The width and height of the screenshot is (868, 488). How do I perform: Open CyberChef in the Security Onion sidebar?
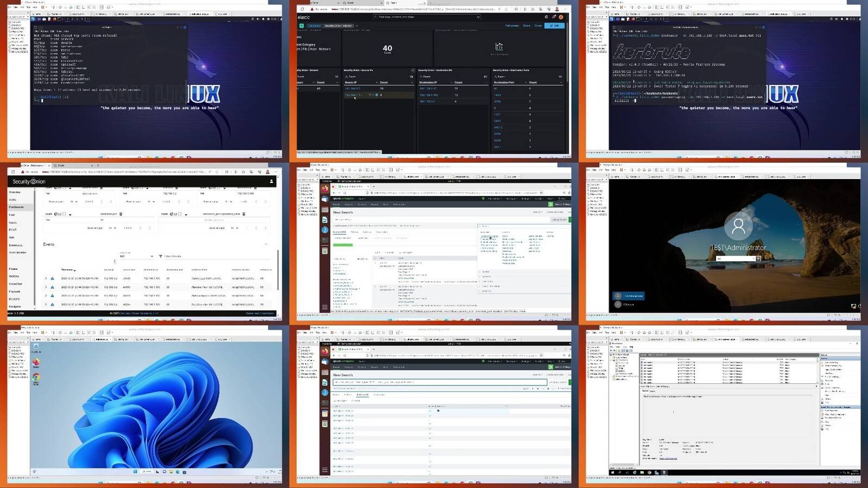click(x=15, y=284)
